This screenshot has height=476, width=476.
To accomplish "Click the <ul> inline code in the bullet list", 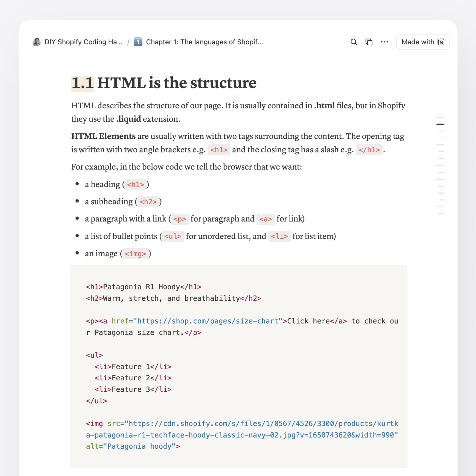I will click(x=173, y=236).
